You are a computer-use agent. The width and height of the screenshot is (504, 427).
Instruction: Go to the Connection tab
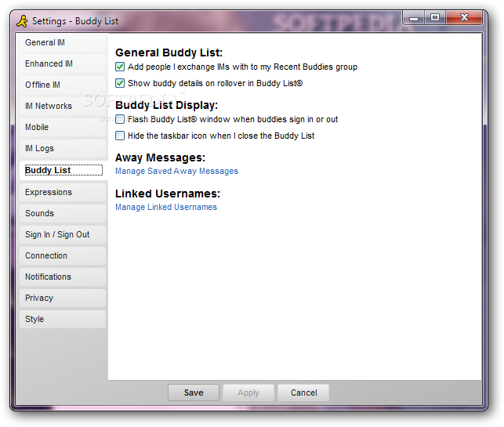63,255
